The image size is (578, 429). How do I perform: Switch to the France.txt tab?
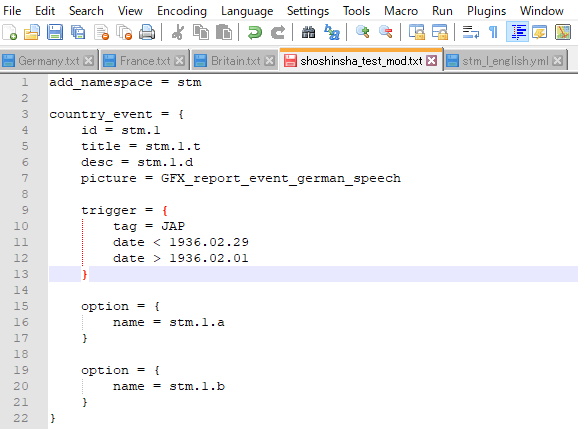coord(145,60)
